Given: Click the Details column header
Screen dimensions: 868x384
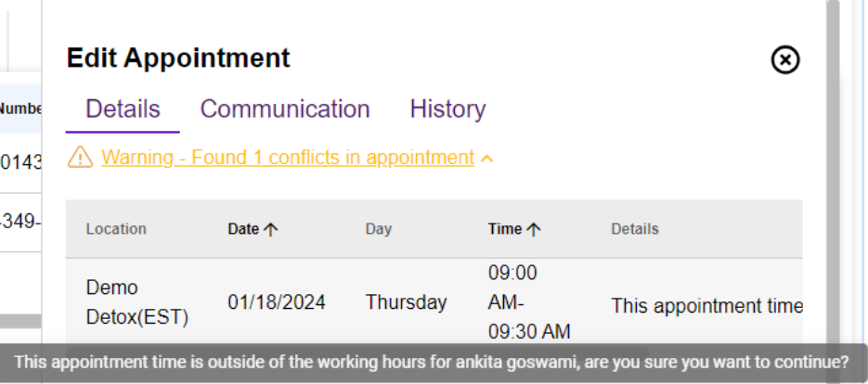Looking at the screenshot, I should click(635, 229).
